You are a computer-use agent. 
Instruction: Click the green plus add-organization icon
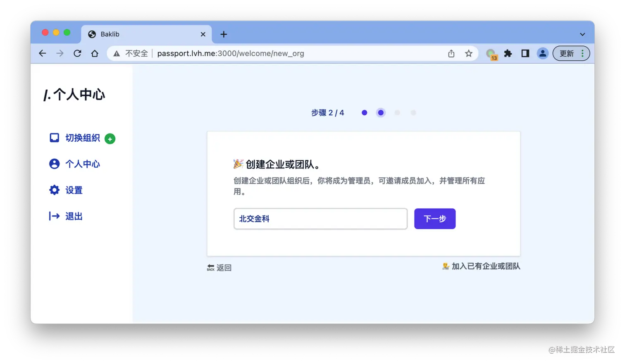[110, 139]
